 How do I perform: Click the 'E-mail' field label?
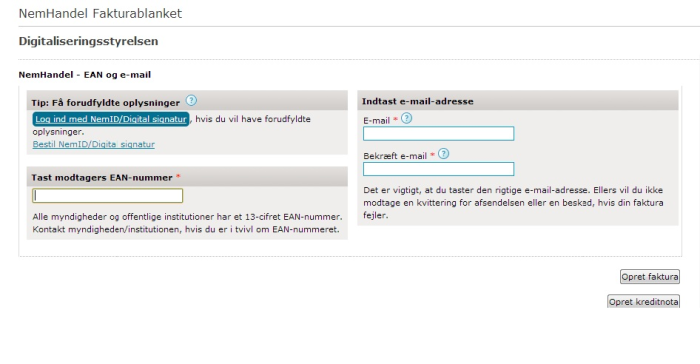(x=376, y=121)
